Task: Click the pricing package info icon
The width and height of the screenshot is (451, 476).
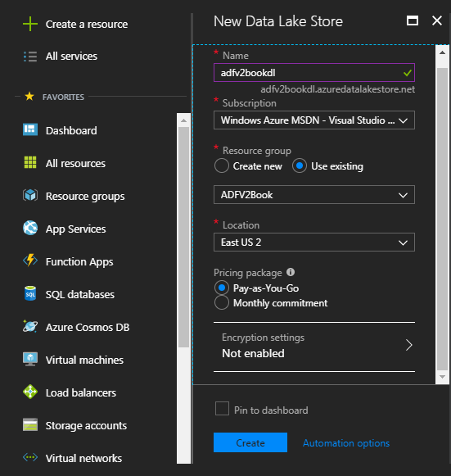Action: click(291, 272)
